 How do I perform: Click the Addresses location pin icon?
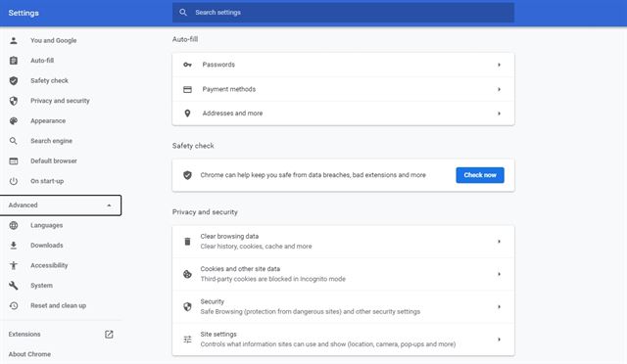[187, 114]
